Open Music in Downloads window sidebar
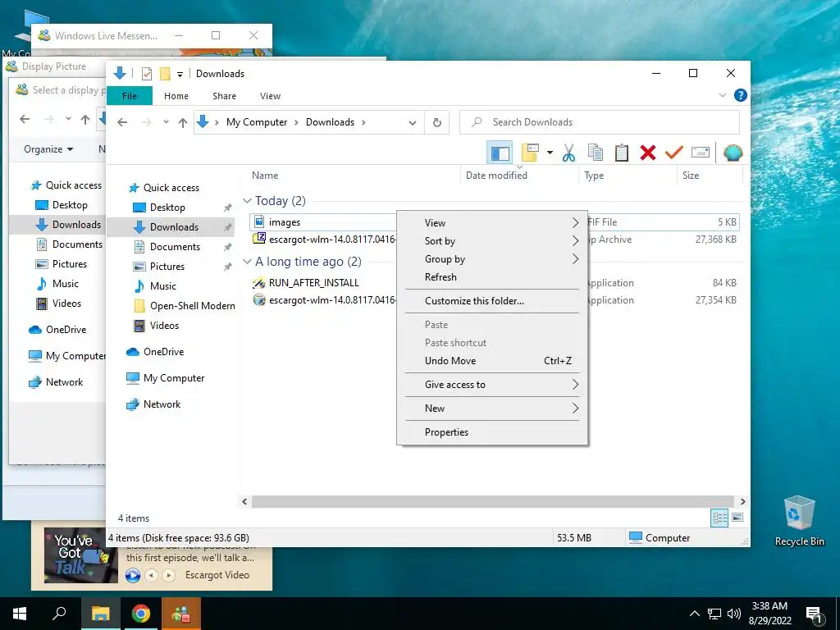Image resolution: width=840 pixels, height=630 pixels. pyautogui.click(x=163, y=286)
